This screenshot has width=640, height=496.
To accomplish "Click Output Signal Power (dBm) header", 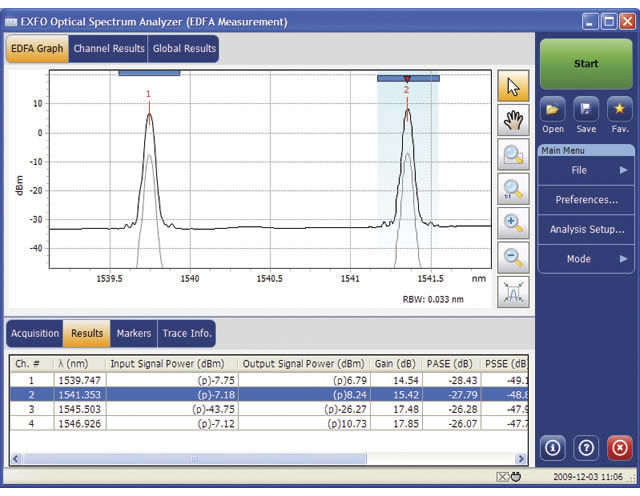I will 304,364.
